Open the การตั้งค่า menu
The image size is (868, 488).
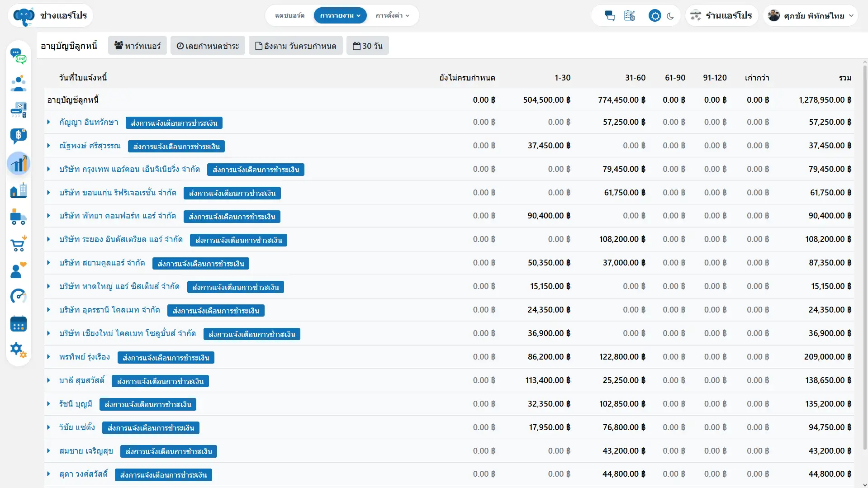click(x=392, y=15)
